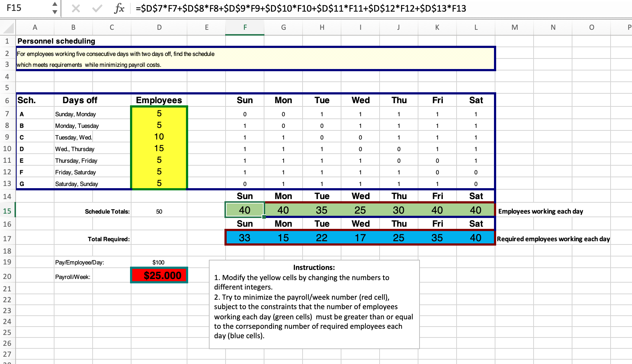Screen dimensions: 632x364
Task: Select the Pay/Employee/Day cell showing $100
Action: pos(159,262)
